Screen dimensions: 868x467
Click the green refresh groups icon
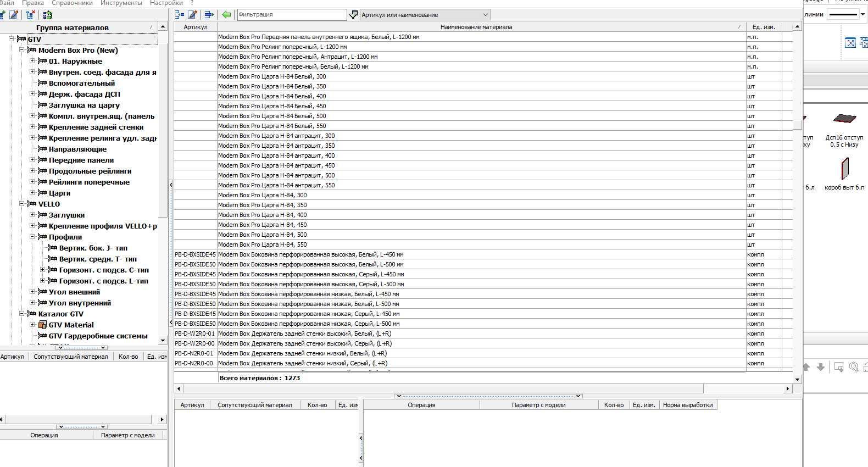click(48, 15)
